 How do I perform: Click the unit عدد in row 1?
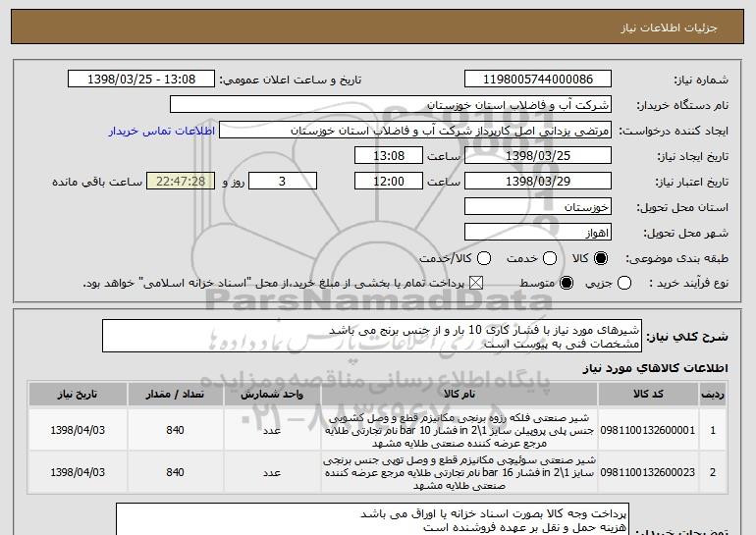point(272,430)
